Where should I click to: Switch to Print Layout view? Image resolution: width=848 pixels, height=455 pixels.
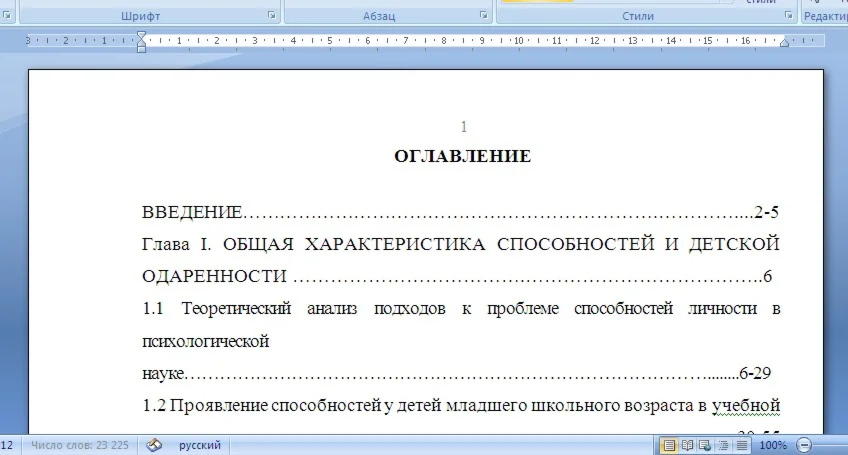click(x=669, y=445)
